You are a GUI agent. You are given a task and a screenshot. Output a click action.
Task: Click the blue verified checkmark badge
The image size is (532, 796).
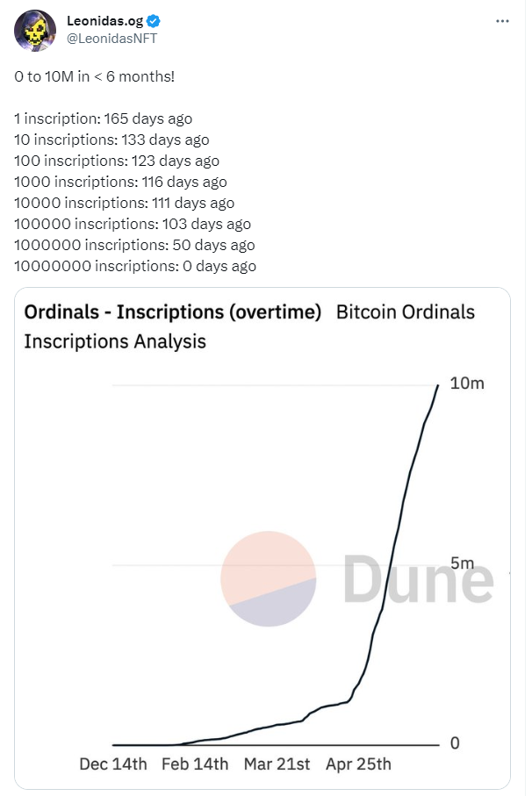152,21
